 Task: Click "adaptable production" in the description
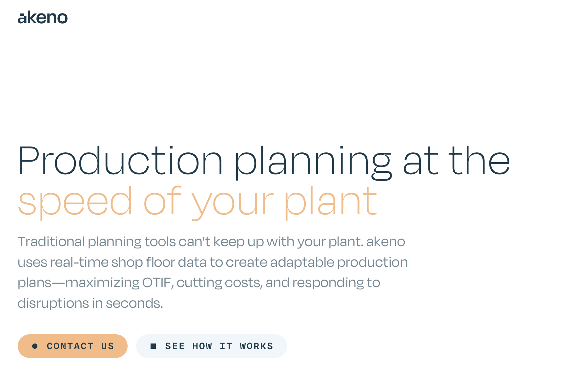339,262
